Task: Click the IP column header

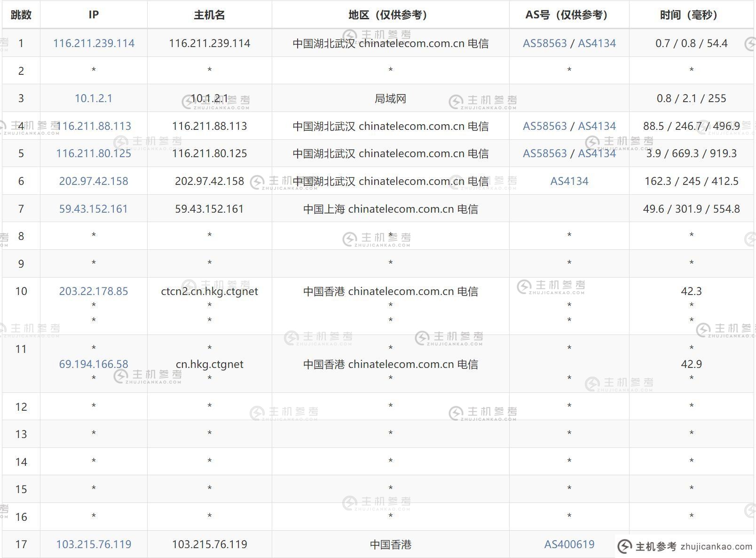Action: pyautogui.click(x=94, y=15)
